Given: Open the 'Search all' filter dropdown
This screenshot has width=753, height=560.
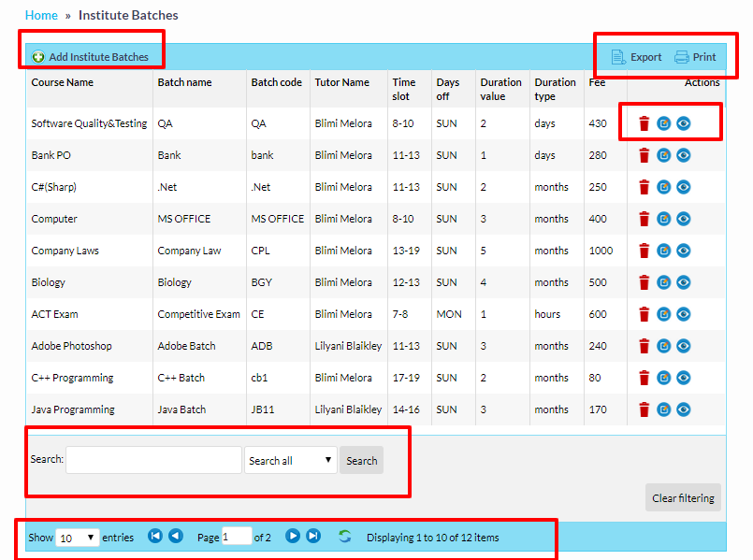Looking at the screenshot, I should pos(291,460).
